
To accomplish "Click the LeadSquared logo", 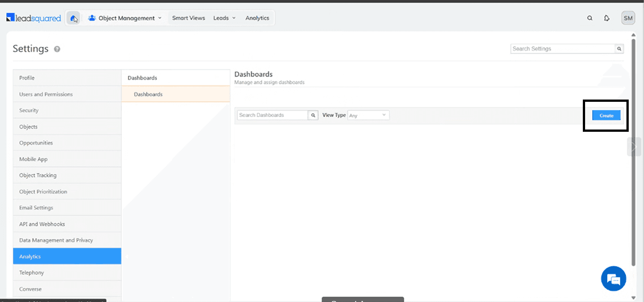I will 33,18.
